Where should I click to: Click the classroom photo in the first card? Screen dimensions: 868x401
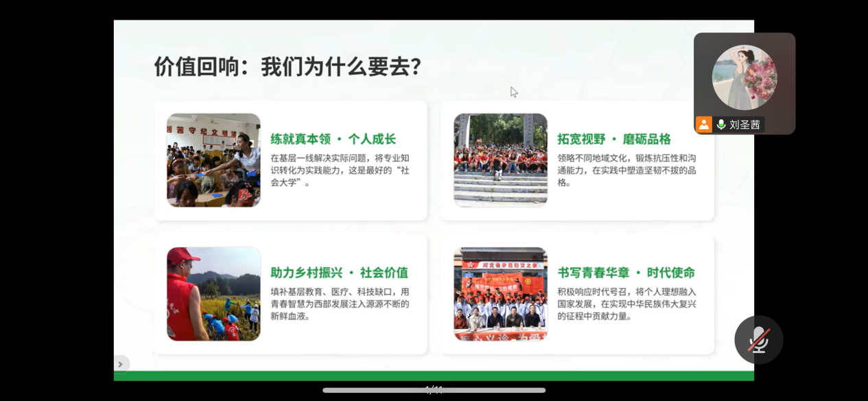213,160
